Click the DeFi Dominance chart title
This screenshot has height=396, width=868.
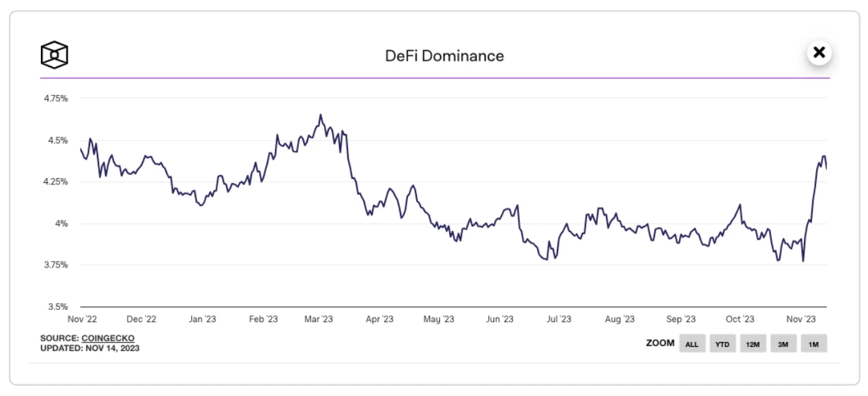(444, 56)
